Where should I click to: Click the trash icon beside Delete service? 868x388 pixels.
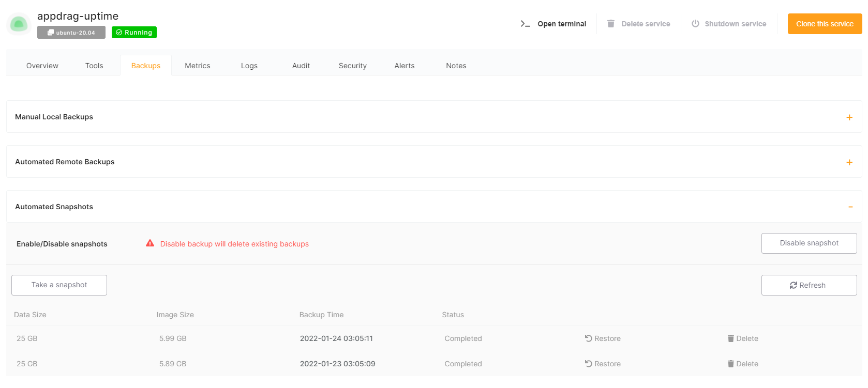tap(611, 24)
